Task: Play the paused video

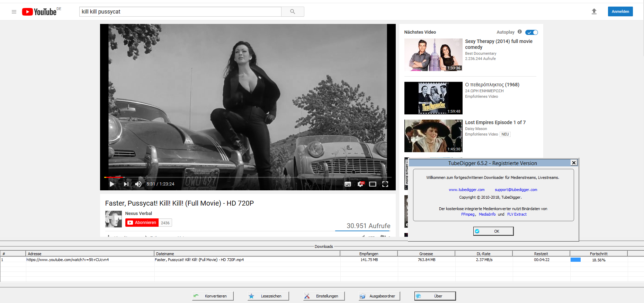Action: [112, 184]
